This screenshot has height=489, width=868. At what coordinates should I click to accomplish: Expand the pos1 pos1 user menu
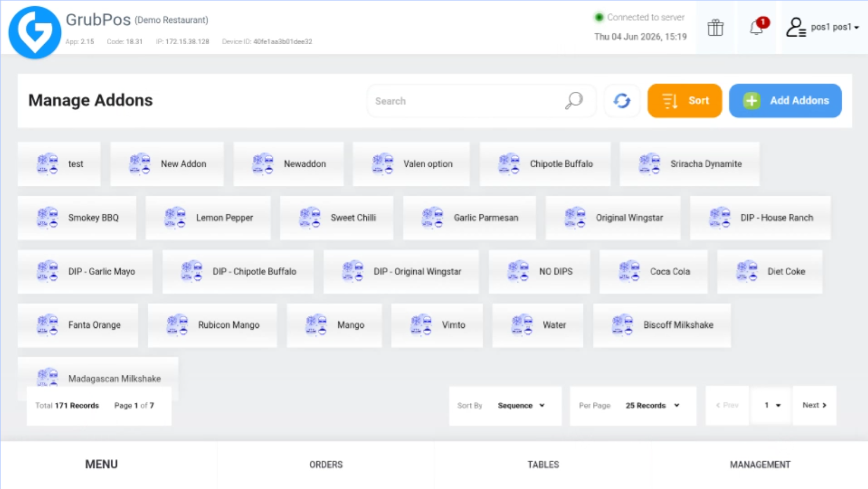point(834,27)
